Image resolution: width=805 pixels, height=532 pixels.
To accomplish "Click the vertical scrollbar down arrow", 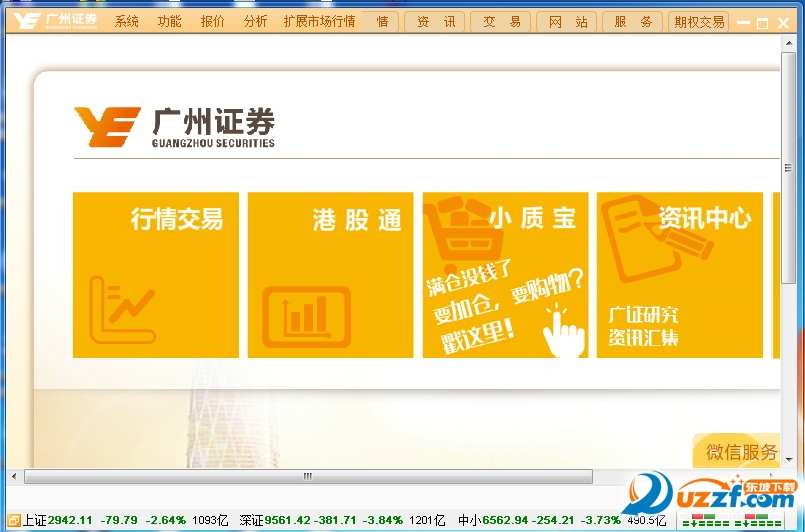I will coord(789,460).
